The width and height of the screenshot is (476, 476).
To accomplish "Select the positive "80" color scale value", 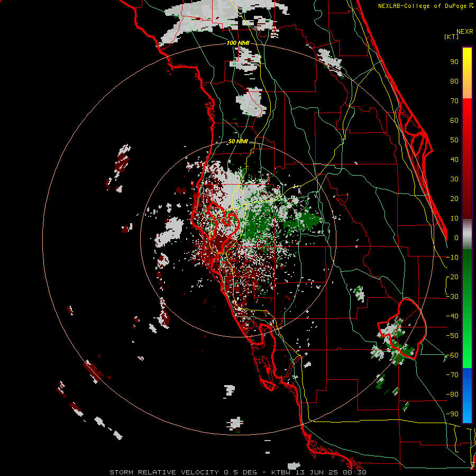I will point(454,81).
